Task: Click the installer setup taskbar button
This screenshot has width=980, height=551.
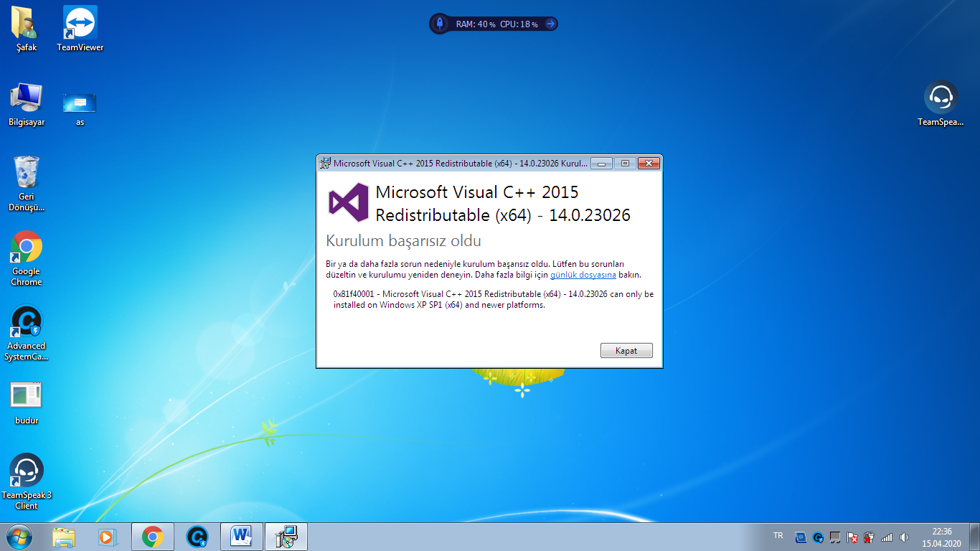Action: pos(286,537)
